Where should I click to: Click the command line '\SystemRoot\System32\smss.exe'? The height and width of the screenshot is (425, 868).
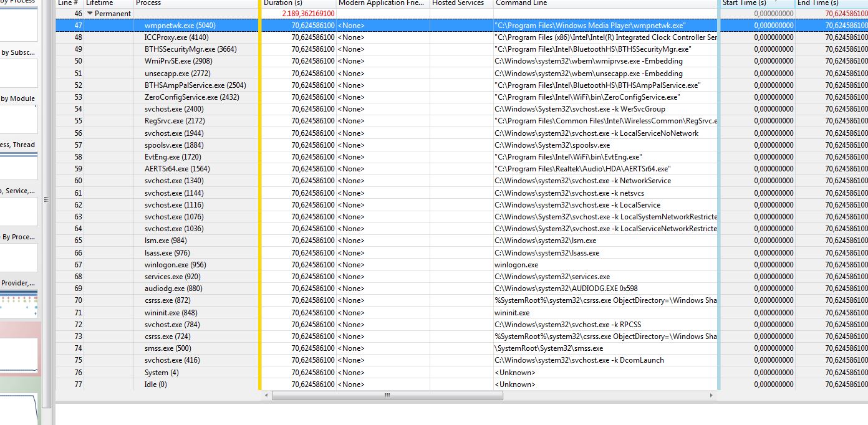point(549,348)
